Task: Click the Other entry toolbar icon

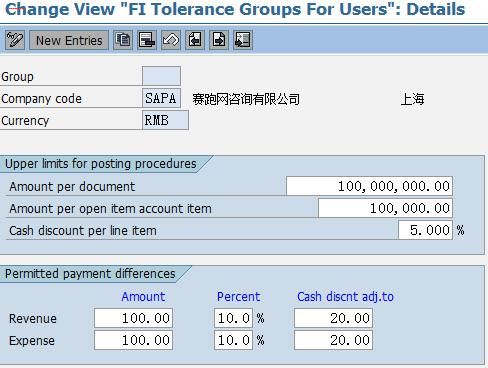Action: 243,40
